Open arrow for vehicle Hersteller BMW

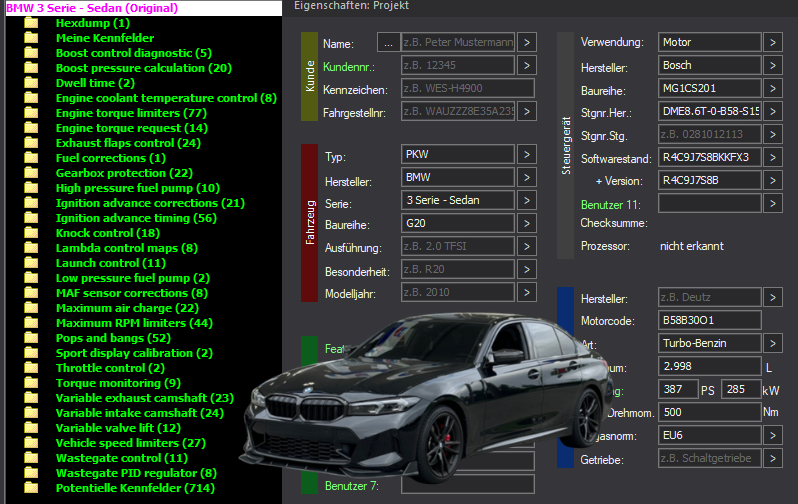[527, 177]
